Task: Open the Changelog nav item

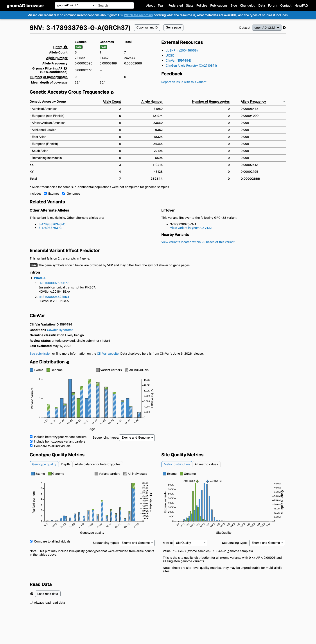Action: (x=248, y=5)
